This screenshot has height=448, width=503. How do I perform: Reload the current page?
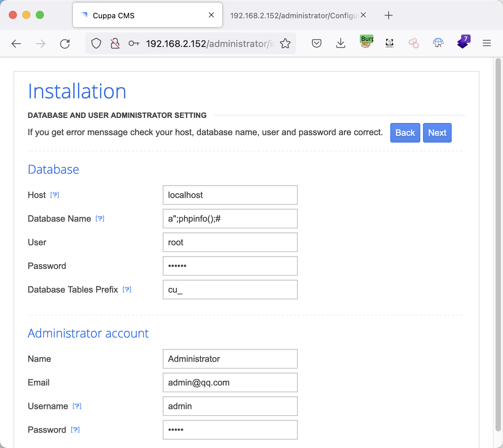[x=65, y=44]
